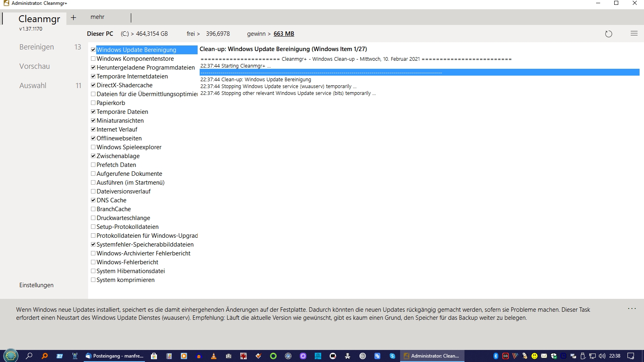This screenshot has width=644, height=362.
Task: Open the camera app in taskbar
Action: tap(229, 356)
